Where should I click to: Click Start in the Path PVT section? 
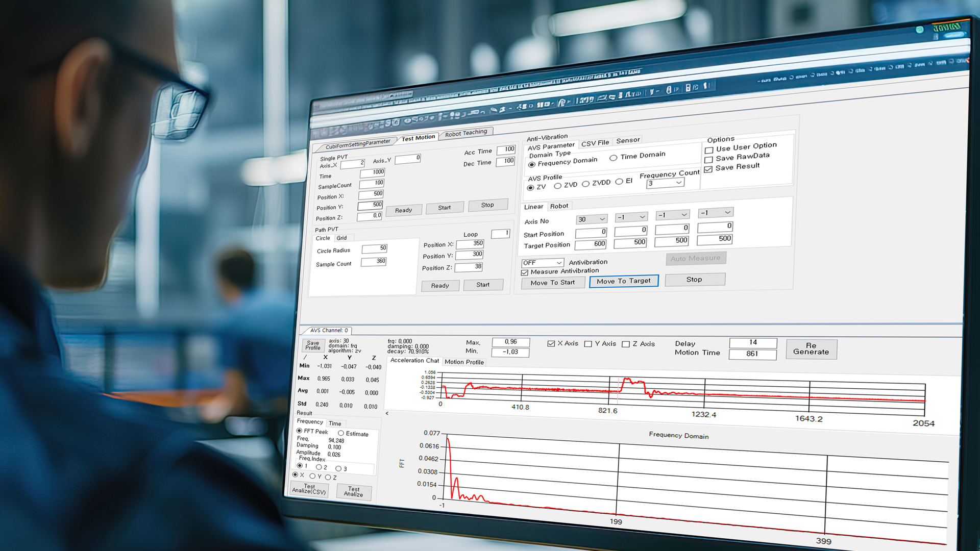coord(483,285)
